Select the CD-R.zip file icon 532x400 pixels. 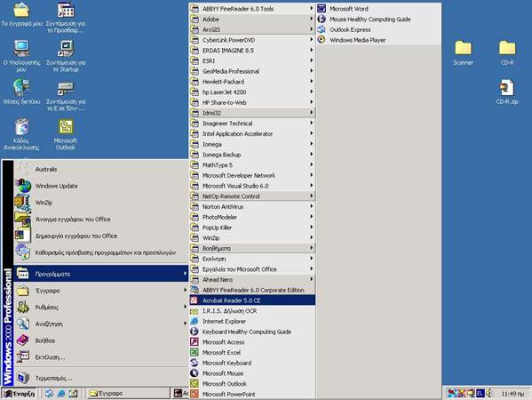(x=507, y=92)
